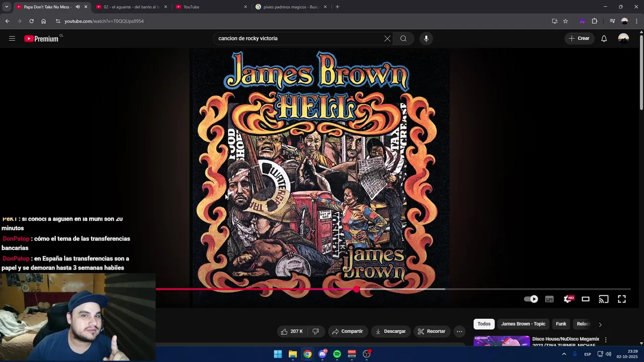Switch the ESP keyboard language indicator
Viewport: 644px width, 362px height.
(x=588, y=354)
